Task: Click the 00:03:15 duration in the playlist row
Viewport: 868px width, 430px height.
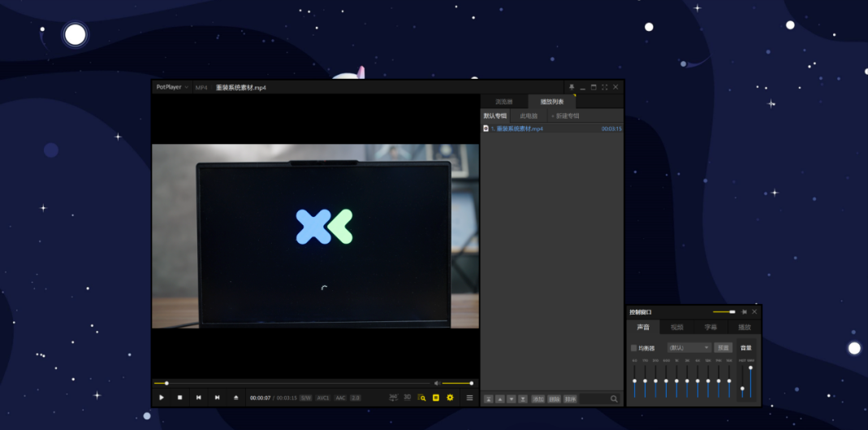Action: [611, 128]
